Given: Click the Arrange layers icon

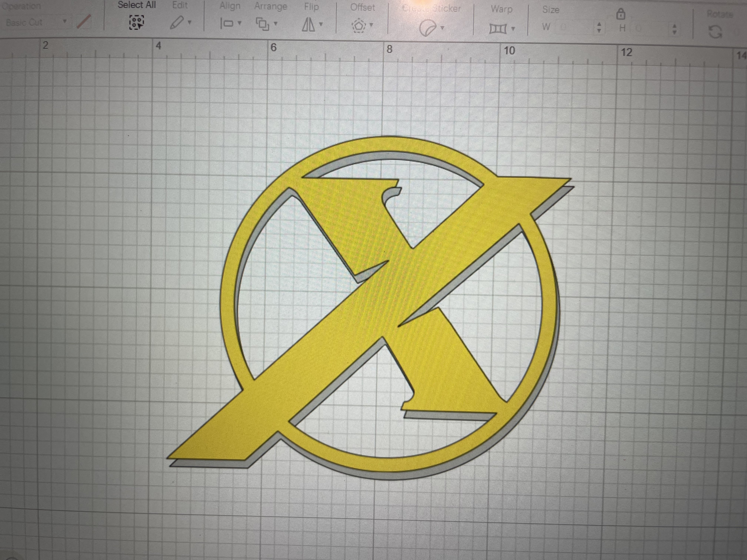Looking at the screenshot, I should click(x=262, y=24).
